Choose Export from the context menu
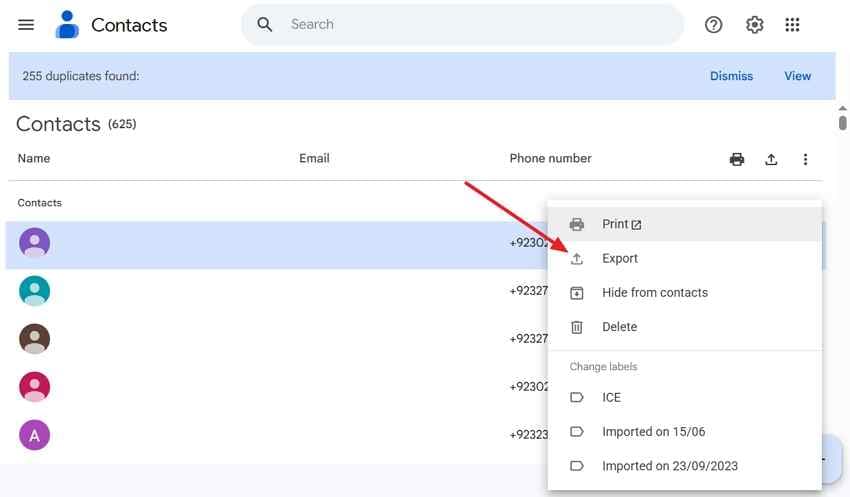The height and width of the screenshot is (497, 850). [x=685, y=259]
